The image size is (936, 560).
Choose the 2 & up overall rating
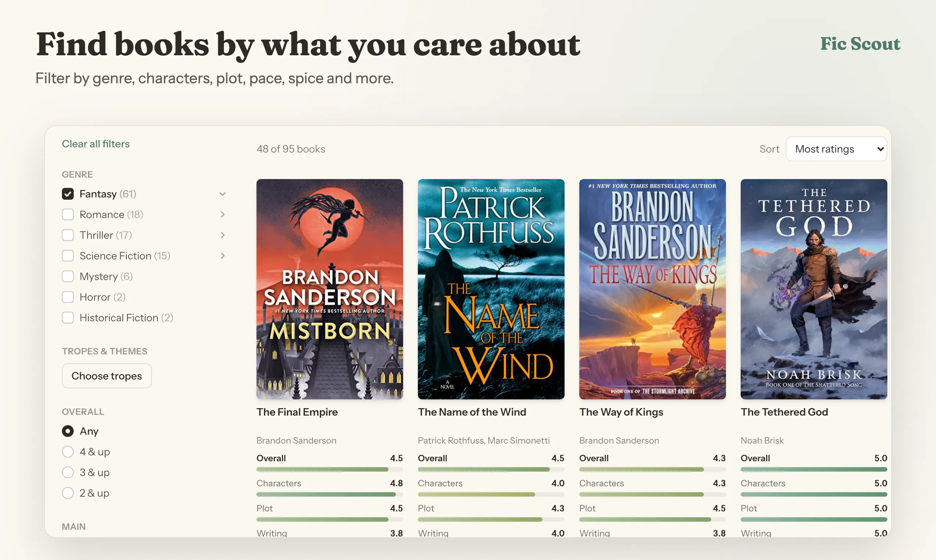(x=68, y=493)
